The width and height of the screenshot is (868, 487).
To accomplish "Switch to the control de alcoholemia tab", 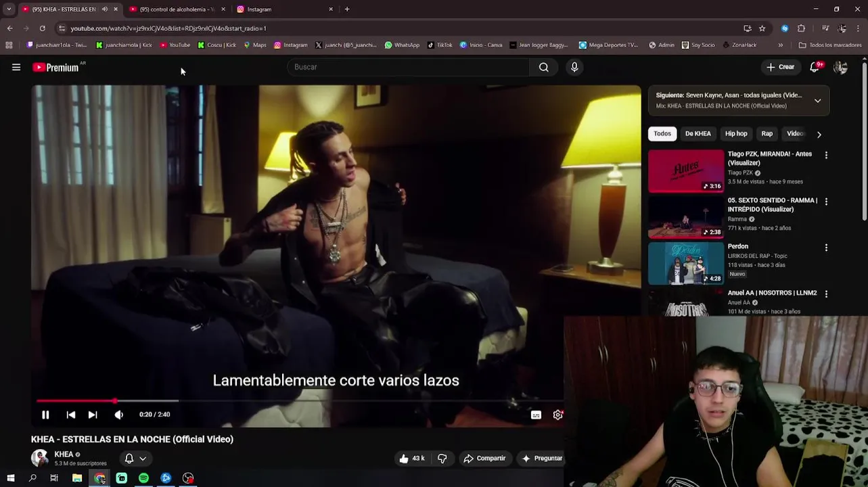I will pos(177,9).
